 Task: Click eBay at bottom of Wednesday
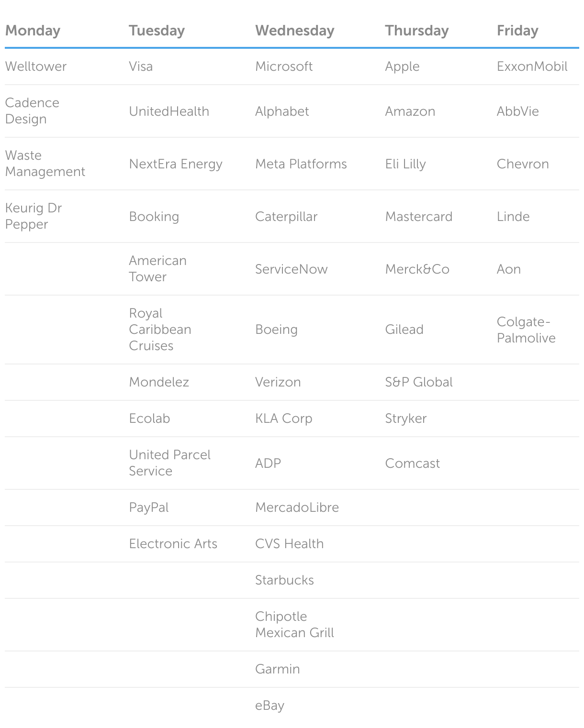tap(270, 706)
